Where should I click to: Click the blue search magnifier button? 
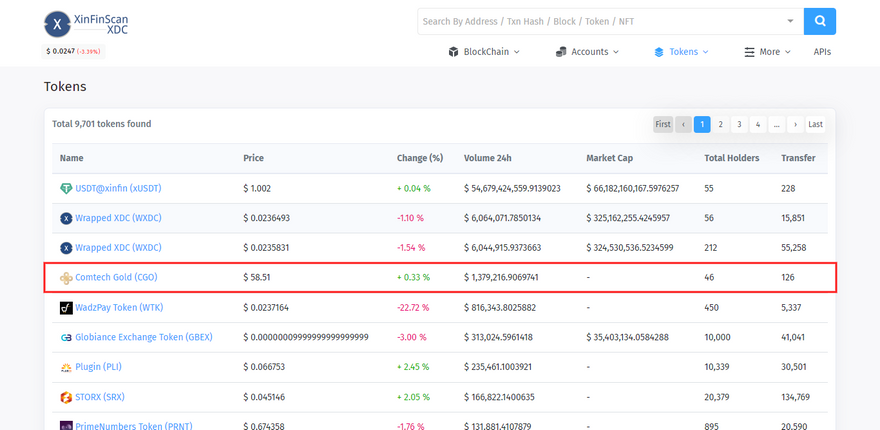tap(820, 21)
